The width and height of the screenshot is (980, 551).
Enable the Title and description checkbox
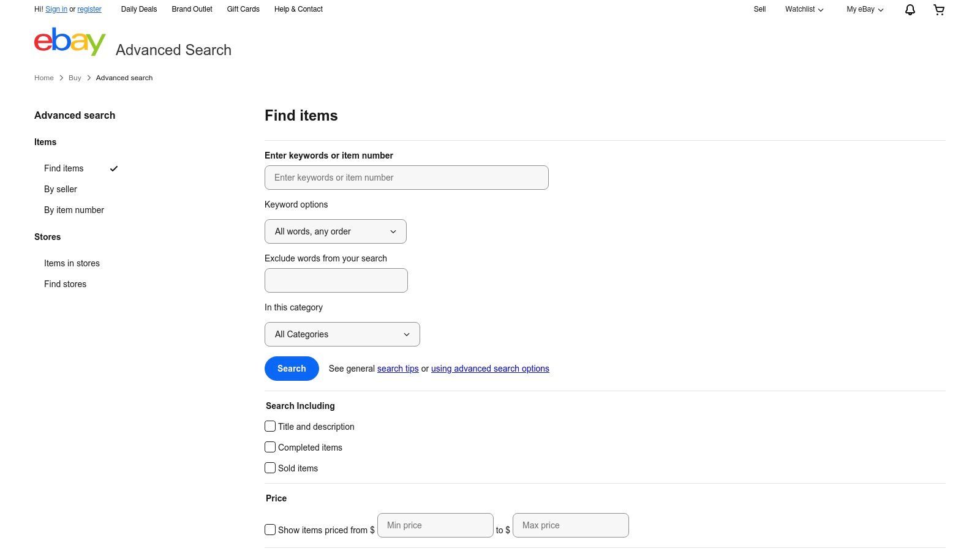pyautogui.click(x=270, y=426)
